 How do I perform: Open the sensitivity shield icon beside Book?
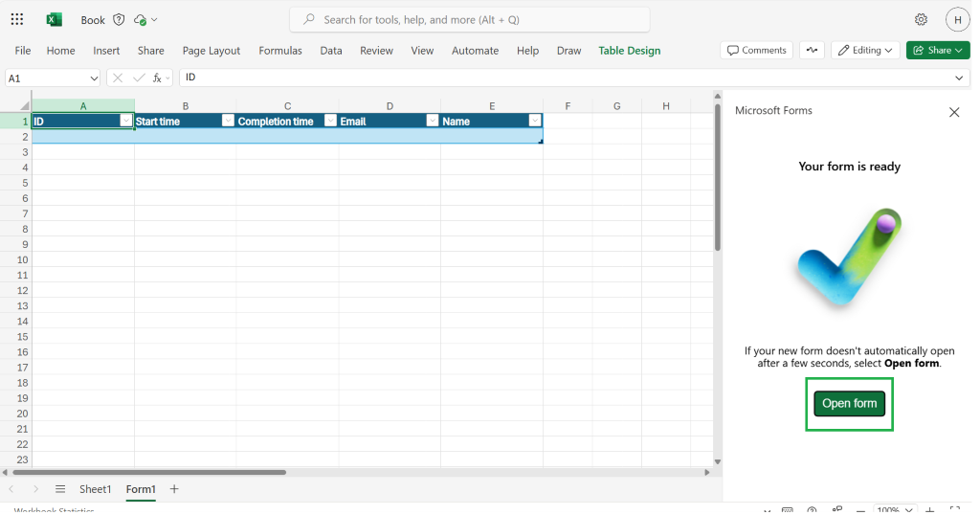point(119,19)
